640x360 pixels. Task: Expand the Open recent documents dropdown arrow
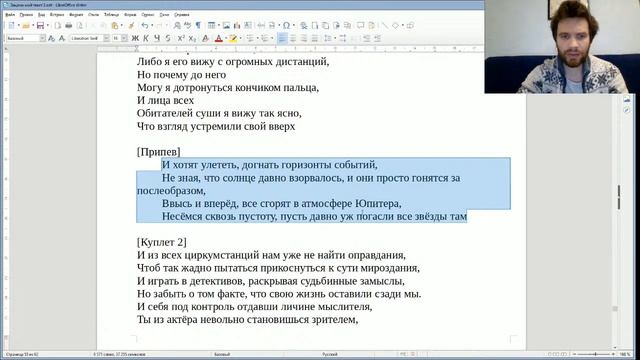pos(33,25)
